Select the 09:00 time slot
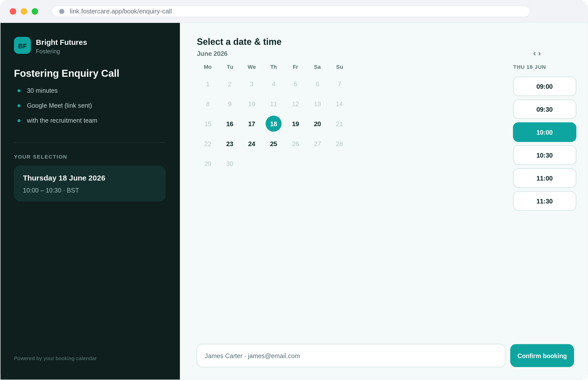Image resolution: width=588 pixels, height=380 pixels. (x=544, y=86)
